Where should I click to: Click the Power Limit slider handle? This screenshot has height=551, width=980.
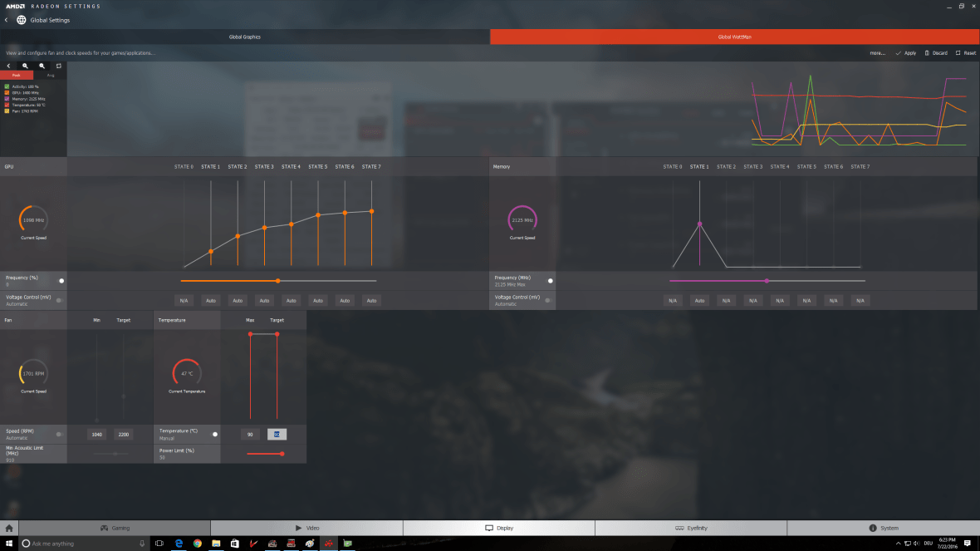tap(282, 454)
